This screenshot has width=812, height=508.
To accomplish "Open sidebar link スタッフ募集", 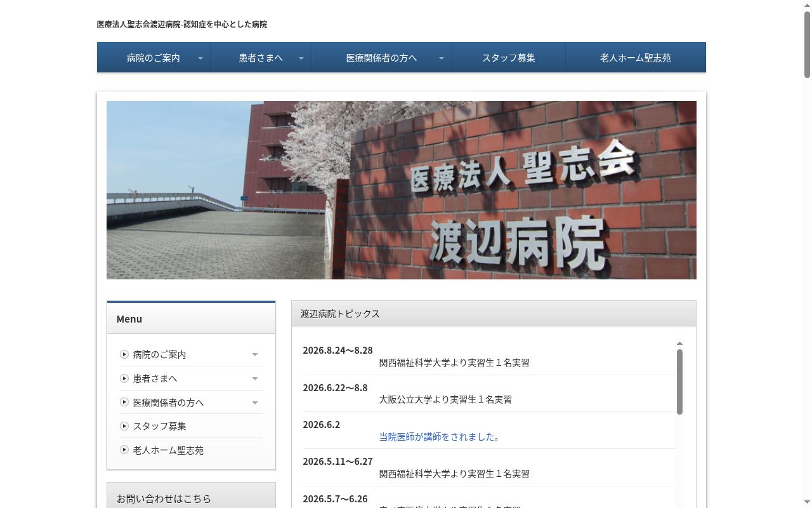I will pyautogui.click(x=159, y=426).
